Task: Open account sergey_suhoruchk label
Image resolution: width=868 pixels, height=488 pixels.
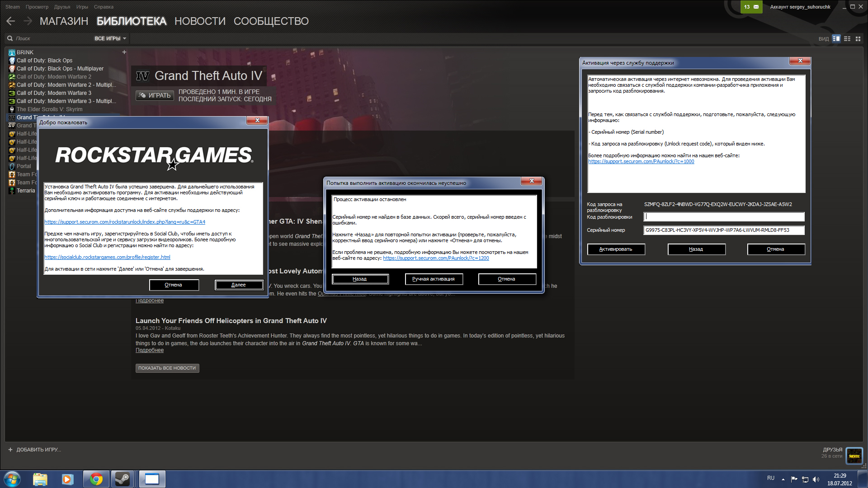Action: coord(800,7)
